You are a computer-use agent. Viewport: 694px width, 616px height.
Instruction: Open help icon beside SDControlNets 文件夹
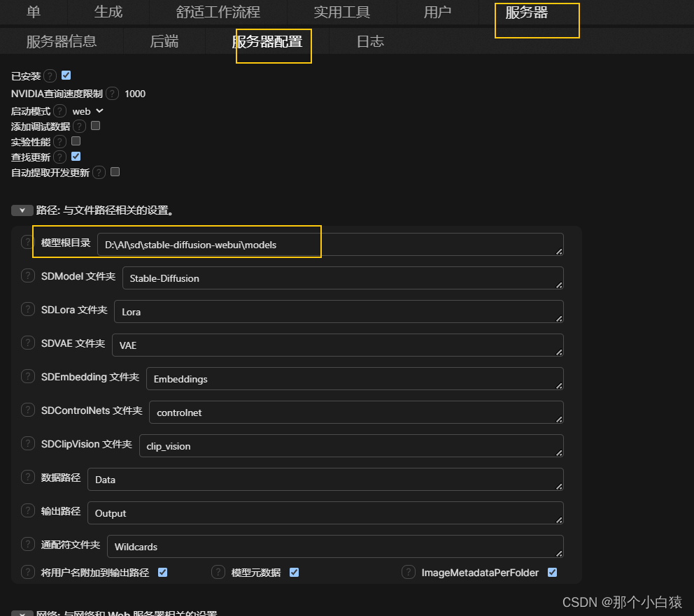click(x=28, y=410)
